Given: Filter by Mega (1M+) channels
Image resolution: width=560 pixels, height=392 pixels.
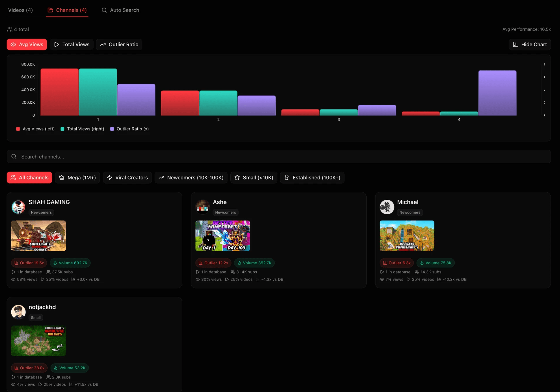Looking at the screenshot, I should 77,177.
